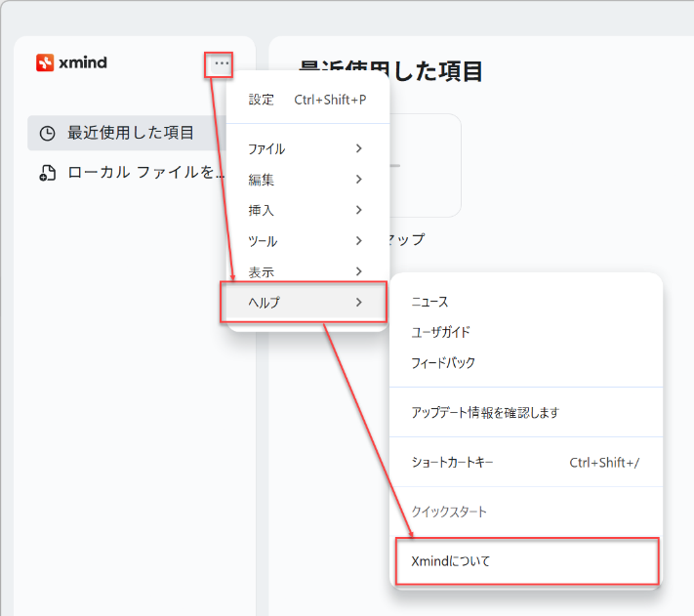Click the chevron arrow next to ツール
This screenshot has width=694, height=616.
(x=359, y=241)
